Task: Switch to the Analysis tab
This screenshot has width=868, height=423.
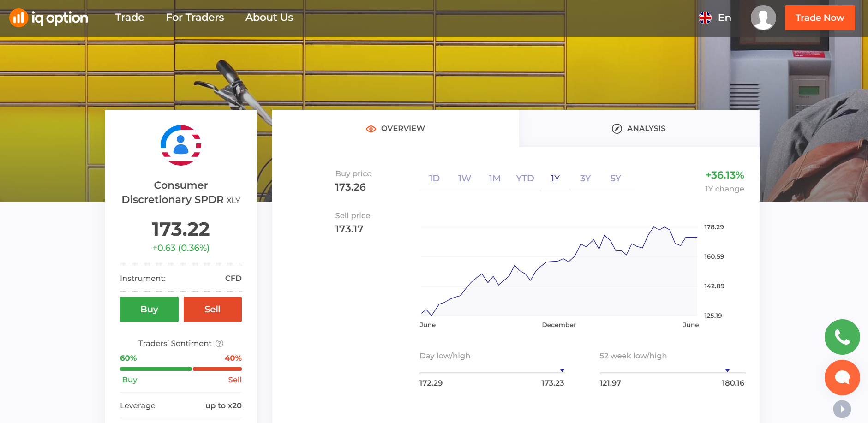Action: [639, 129]
